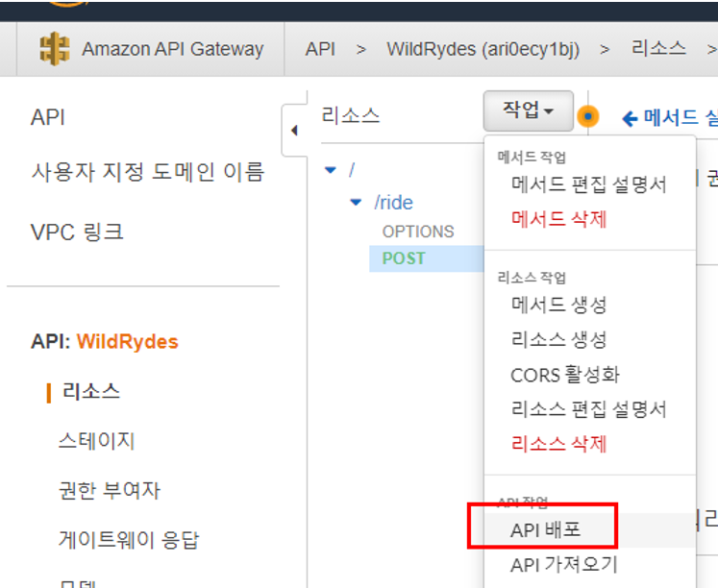
Task: Choose 리소스 삭제 menu item
Action: click(x=559, y=444)
